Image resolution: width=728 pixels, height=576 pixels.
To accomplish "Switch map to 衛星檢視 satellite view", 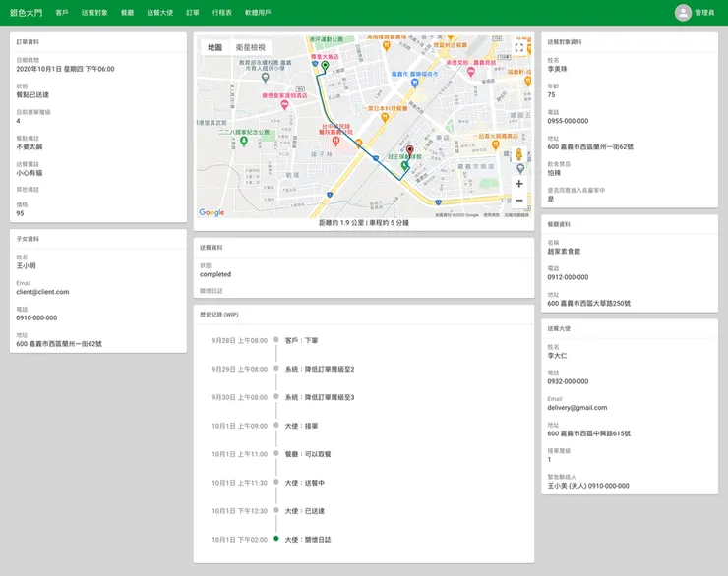I will [x=250, y=47].
